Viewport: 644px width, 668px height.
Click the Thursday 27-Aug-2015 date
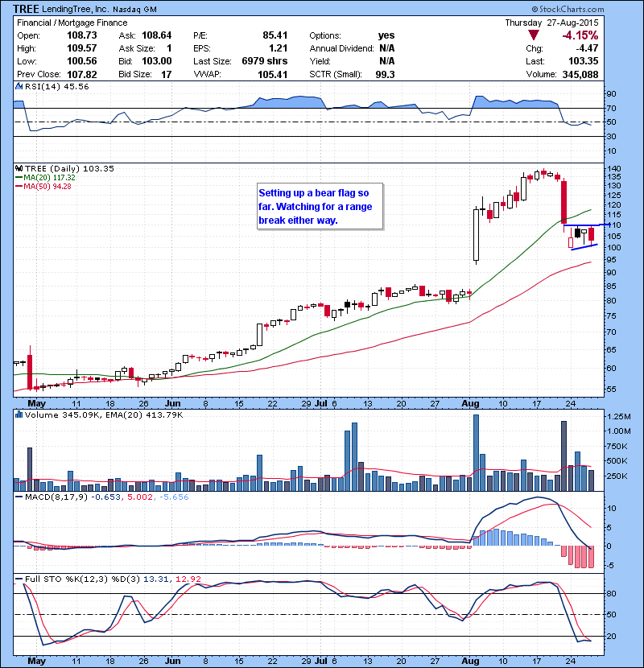pos(551,23)
